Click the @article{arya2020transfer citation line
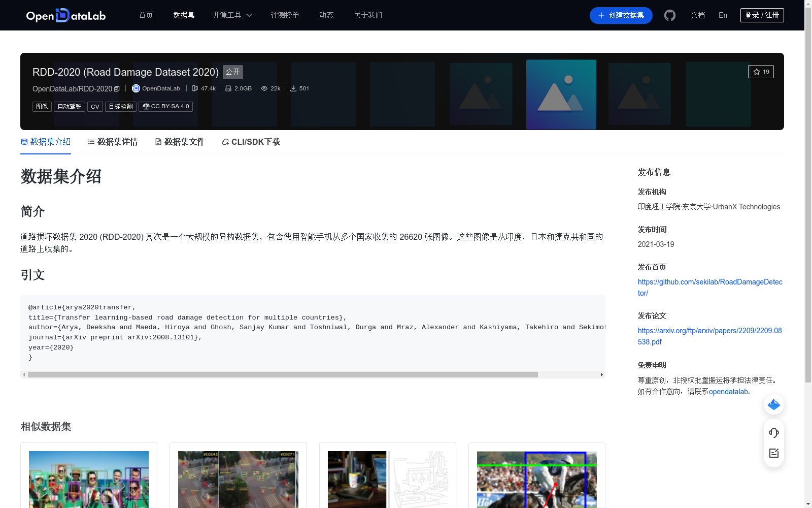 [x=82, y=307]
